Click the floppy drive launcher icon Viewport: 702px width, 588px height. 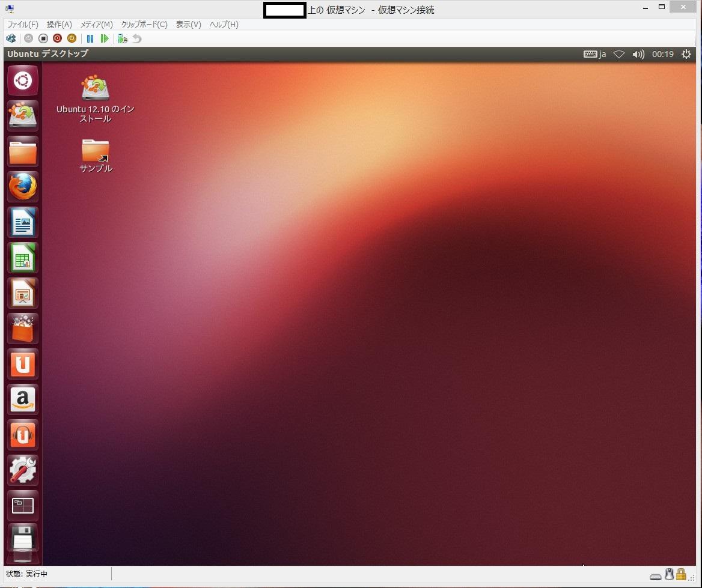pos(22,542)
